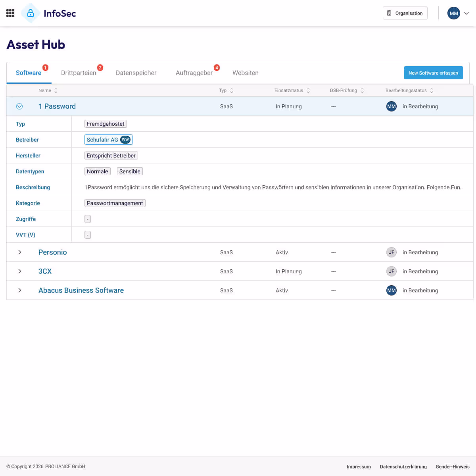The width and height of the screenshot is (476, 476).
Task: Click the MM user avatar in header
Action: tap(454, 13)
